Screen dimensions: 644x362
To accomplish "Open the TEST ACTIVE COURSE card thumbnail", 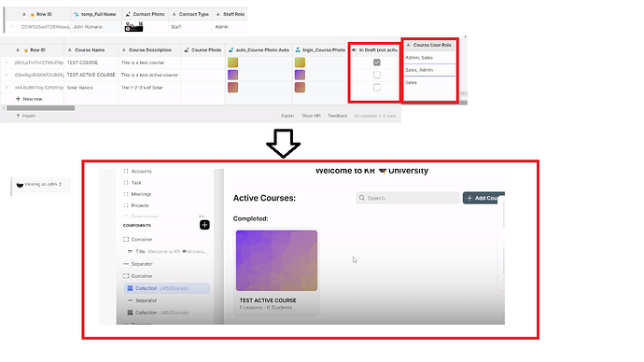I will click(276, 260).
